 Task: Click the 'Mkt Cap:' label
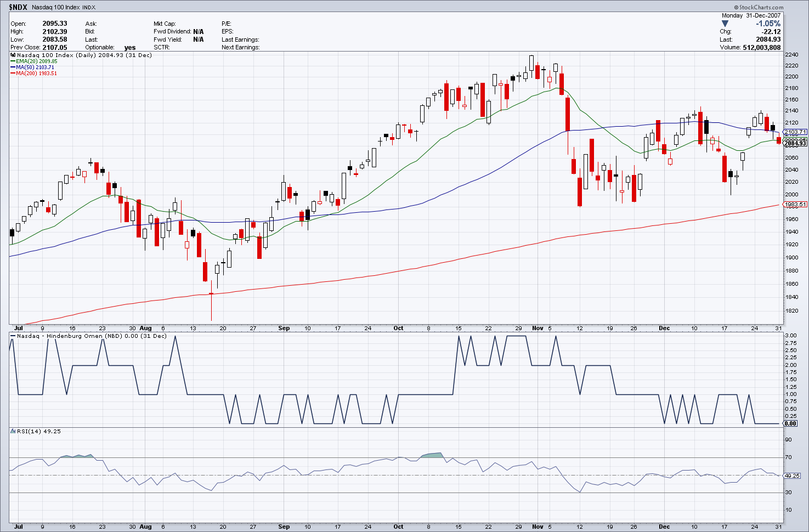tap(165, 24)
